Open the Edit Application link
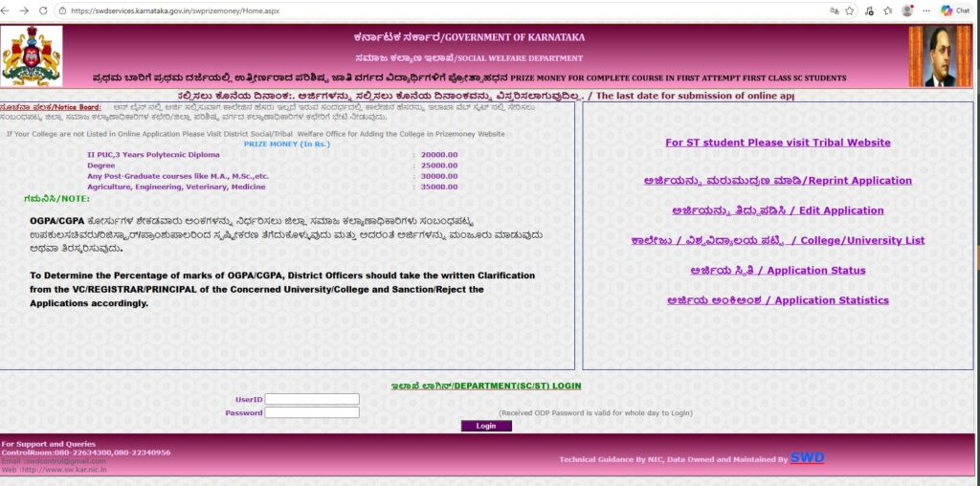The image size is (980, 486). pos(777,210)
